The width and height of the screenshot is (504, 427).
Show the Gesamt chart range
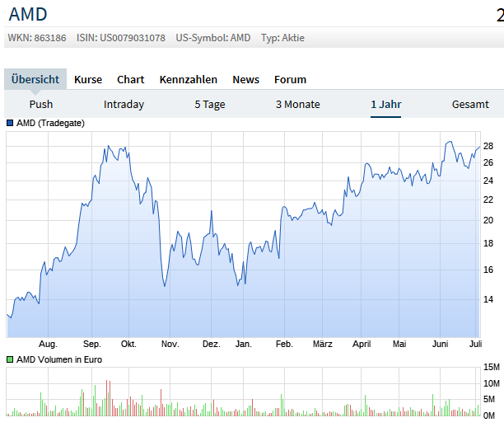click(470, 104)
